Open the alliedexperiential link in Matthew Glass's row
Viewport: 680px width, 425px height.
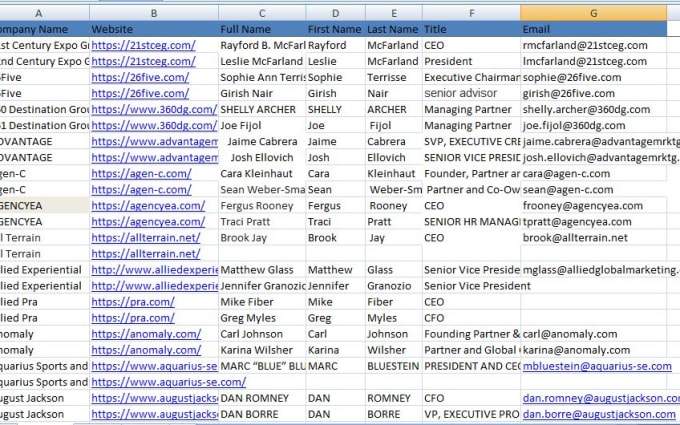[155, 270]
